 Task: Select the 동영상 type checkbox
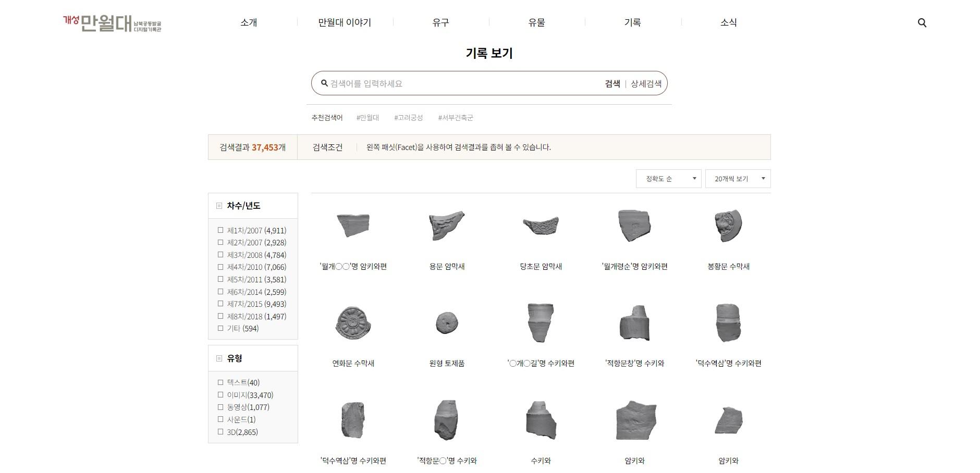tap(220, 407)
